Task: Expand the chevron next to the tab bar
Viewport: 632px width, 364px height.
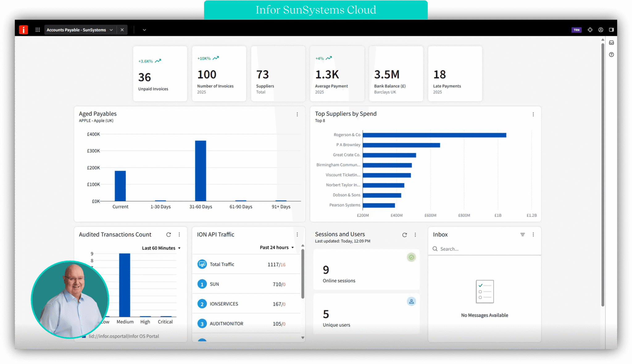Action: 144,30
